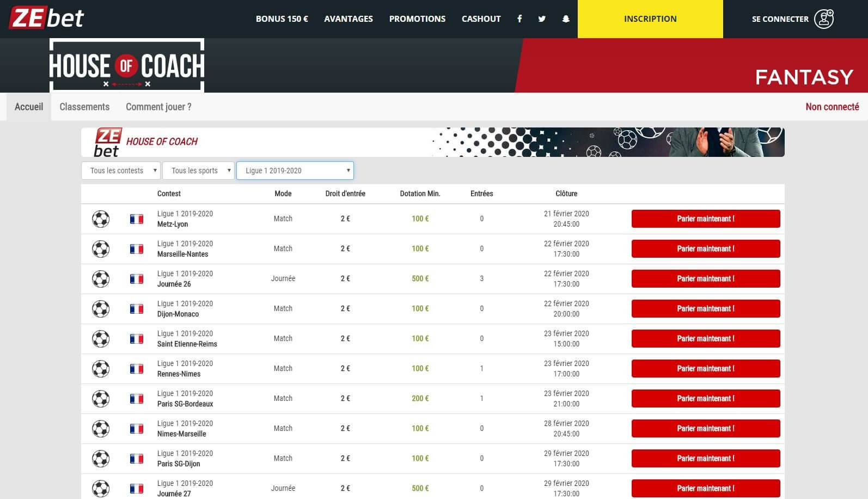Click Parier maintenant for Journée 27

click(706, 488)
